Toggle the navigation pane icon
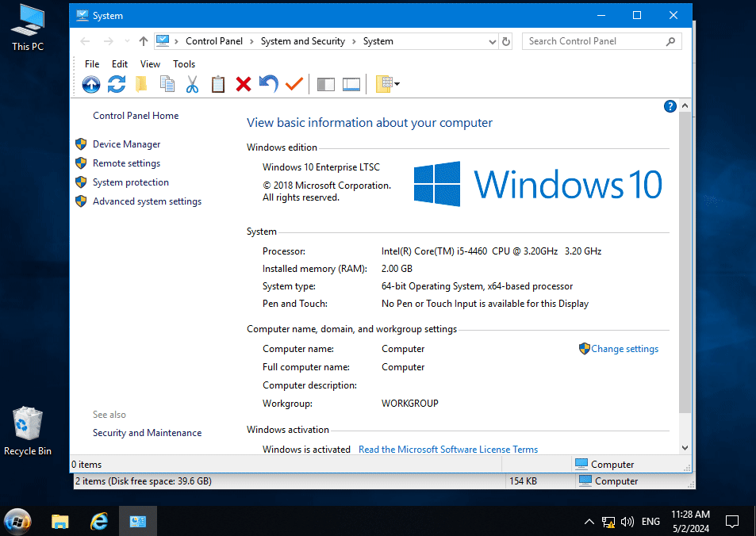This screenshot has height=536, width=756. coord(326,84)
